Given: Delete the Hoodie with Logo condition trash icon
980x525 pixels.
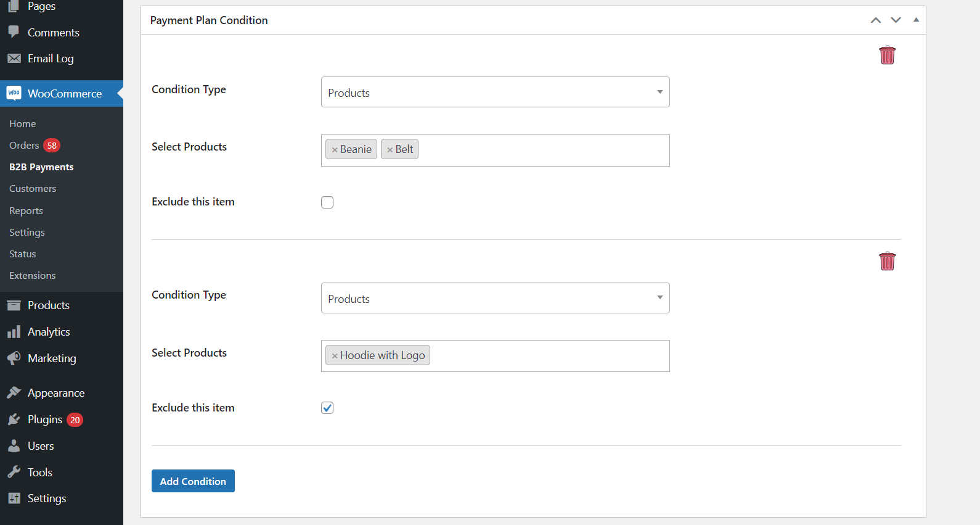Looking at the screenshot, I should coord(887,261).
